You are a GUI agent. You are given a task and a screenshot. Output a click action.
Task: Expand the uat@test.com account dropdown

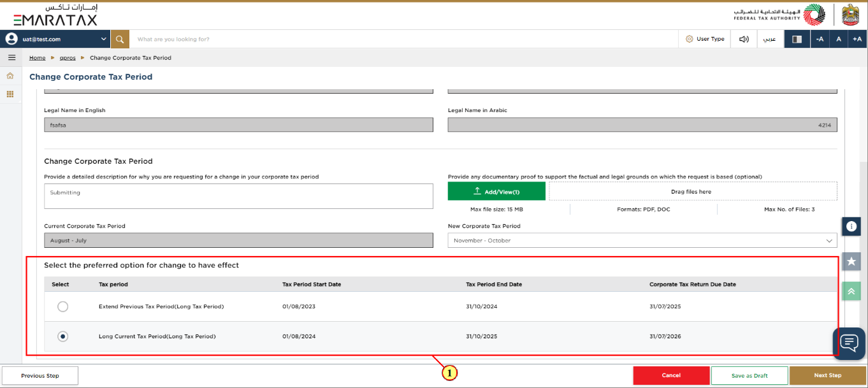[104, 39]
